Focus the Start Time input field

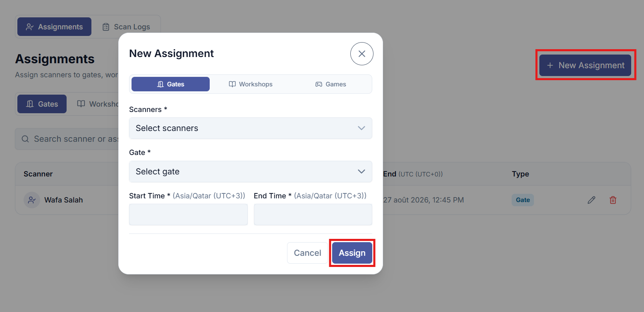(x=188, y=214)
